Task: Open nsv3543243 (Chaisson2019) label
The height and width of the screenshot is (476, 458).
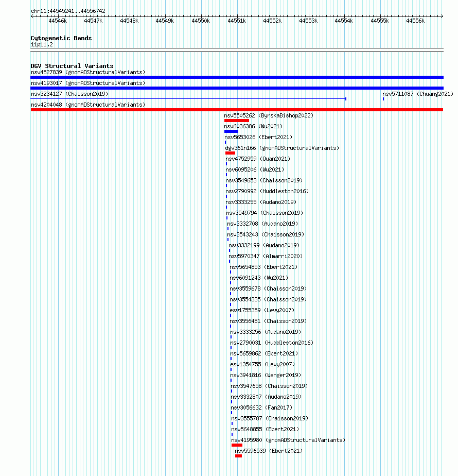Action: tap(266, 235)
